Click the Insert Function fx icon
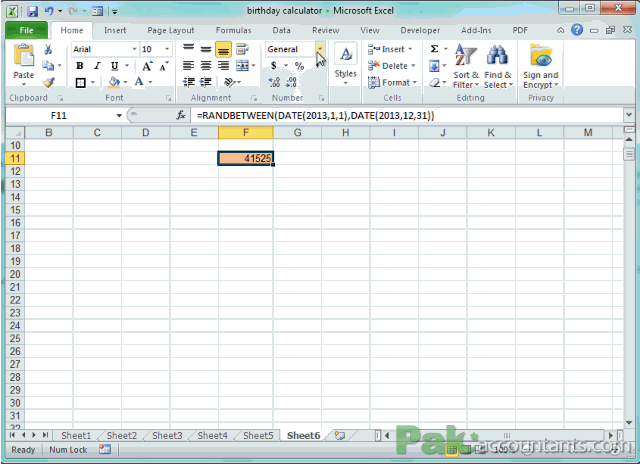Screen dimensions: 640x464 (x=181, y=115)
